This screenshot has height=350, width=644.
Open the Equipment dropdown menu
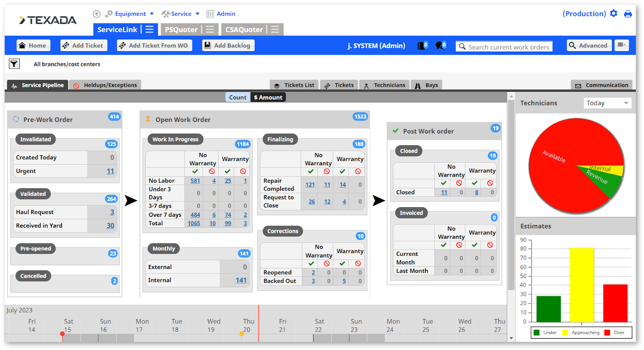(x=130, y=14)
